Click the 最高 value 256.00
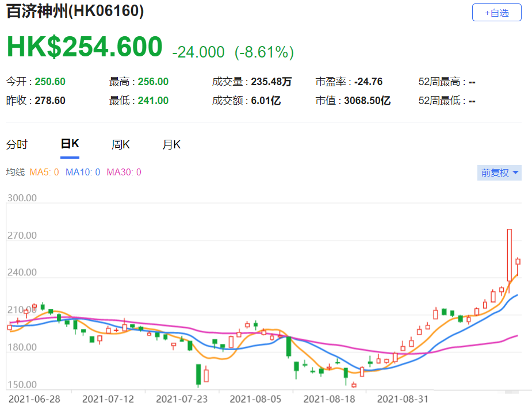 tap(153, 82)
